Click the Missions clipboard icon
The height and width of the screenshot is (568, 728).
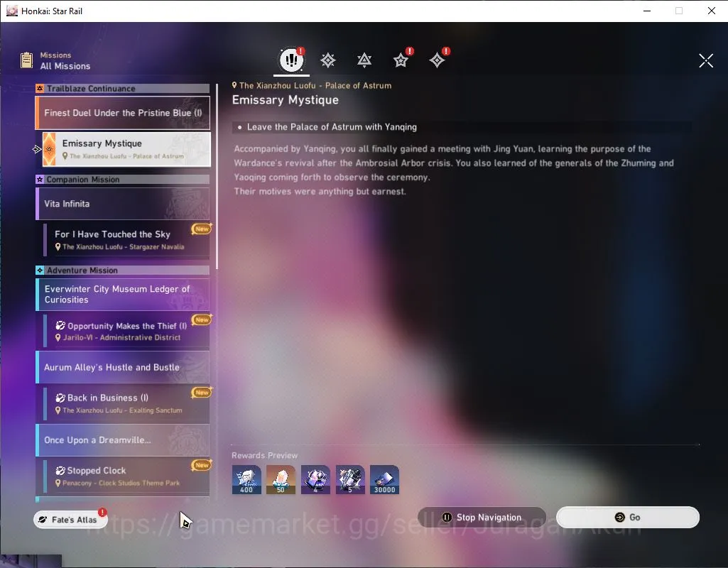(x=26, y=60)
